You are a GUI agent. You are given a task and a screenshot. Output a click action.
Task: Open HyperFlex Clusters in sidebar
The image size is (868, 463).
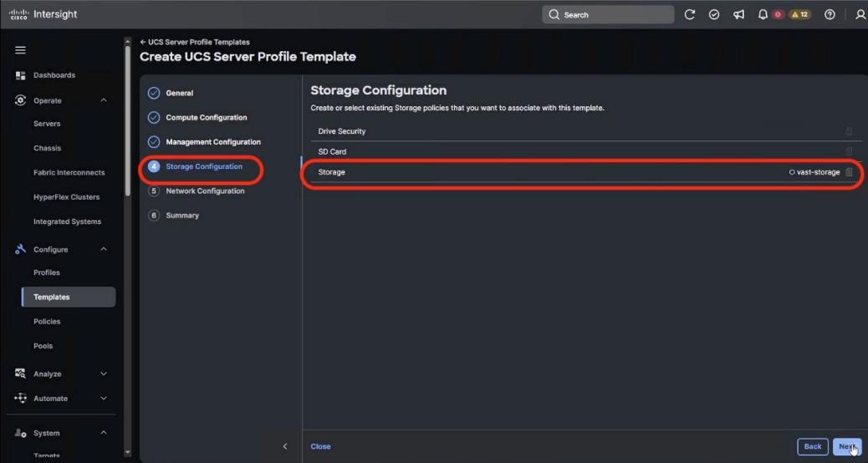coord(66,197)
